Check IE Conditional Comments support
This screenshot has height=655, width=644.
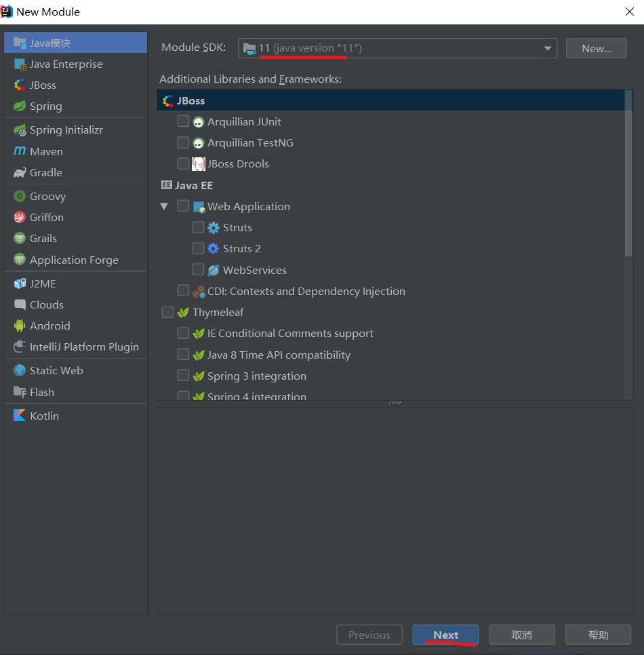(x=183, y=333)
